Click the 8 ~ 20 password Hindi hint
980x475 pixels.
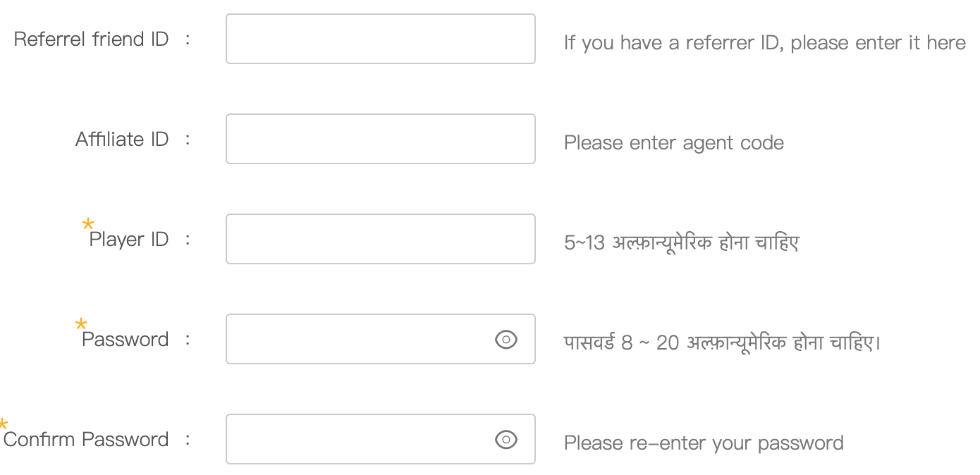click(x=722, y=343)
